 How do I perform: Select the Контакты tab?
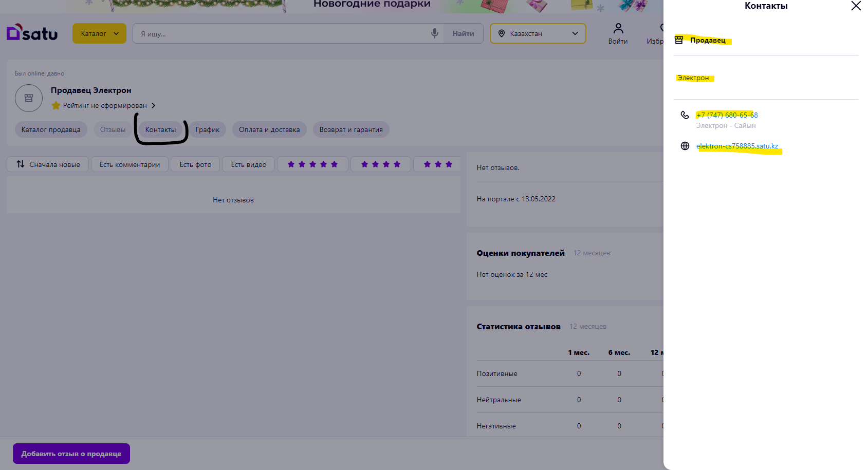160,129
